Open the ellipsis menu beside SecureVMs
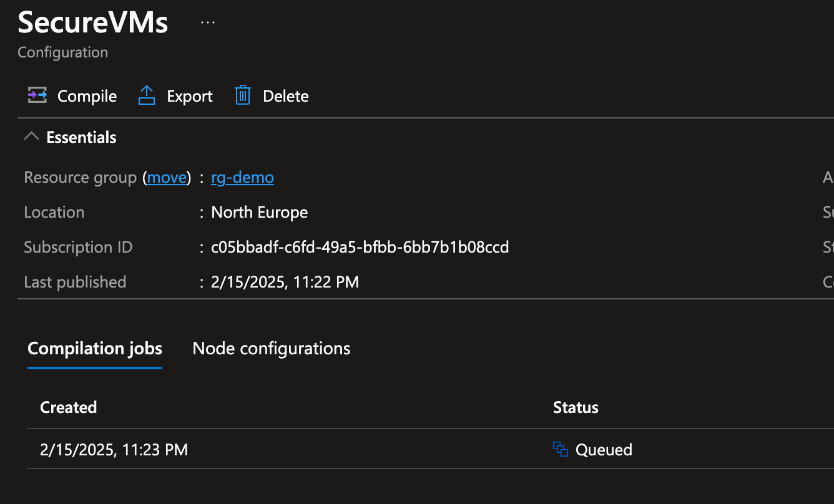834x504 pixels. point(207,21)
